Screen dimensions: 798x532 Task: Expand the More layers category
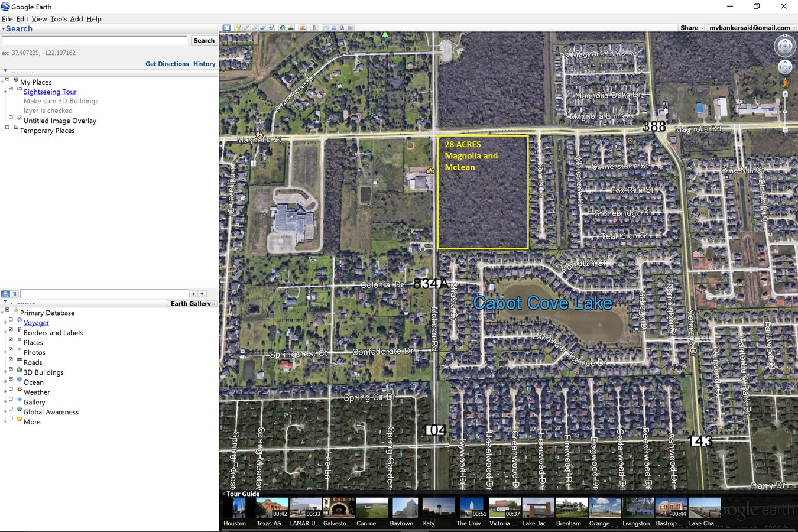point(5,422)
